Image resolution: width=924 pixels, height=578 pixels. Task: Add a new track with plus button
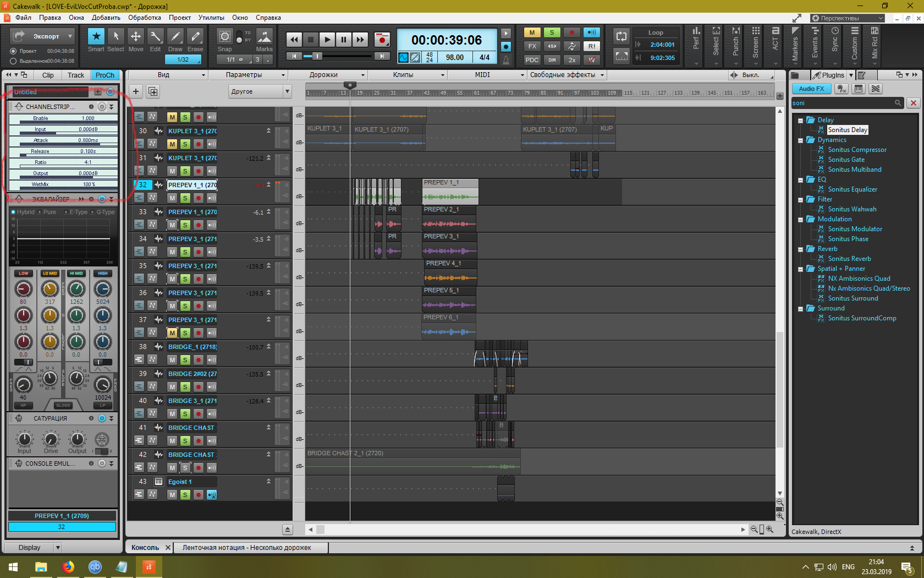(136, 91)
